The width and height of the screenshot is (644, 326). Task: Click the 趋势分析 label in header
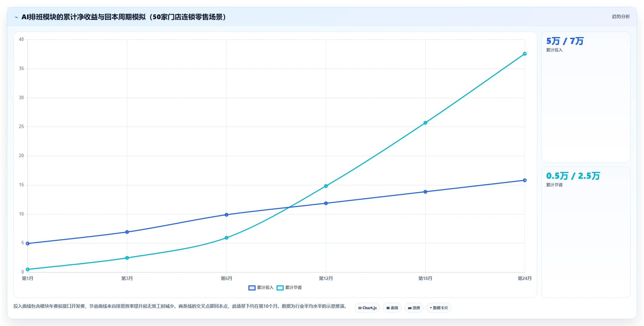621,16
